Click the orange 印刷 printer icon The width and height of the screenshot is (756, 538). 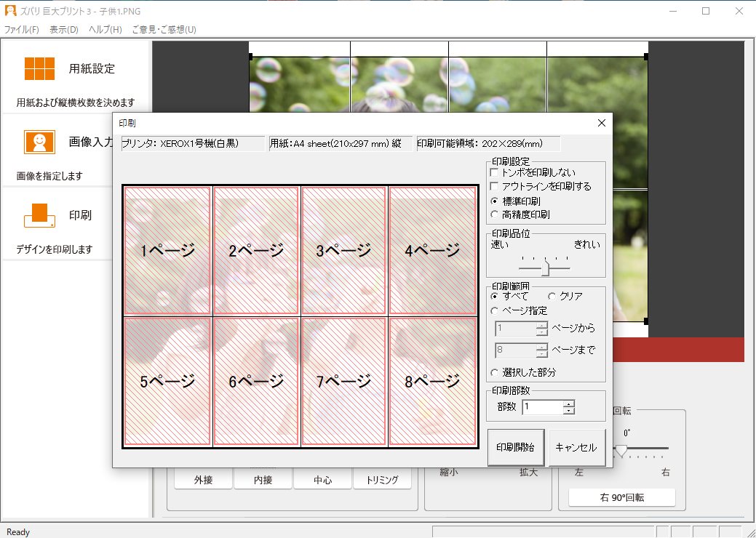pos(39,214)
